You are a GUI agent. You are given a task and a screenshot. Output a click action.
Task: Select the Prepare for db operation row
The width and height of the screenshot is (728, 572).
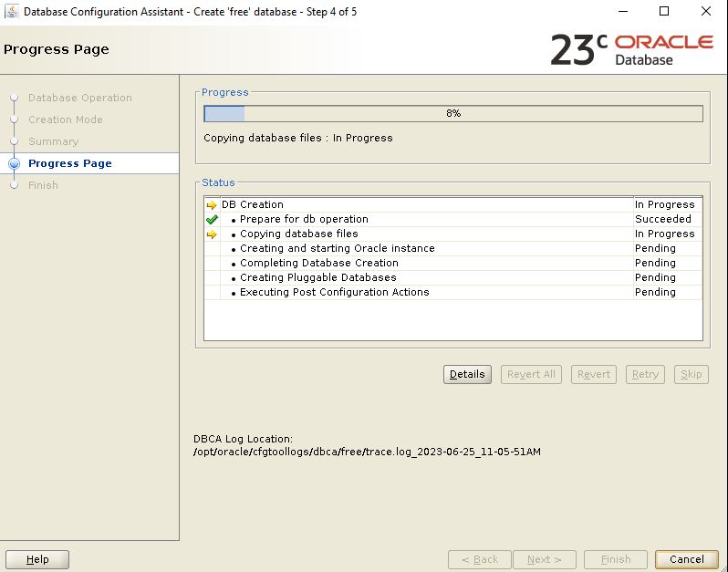tap(453, 219)
